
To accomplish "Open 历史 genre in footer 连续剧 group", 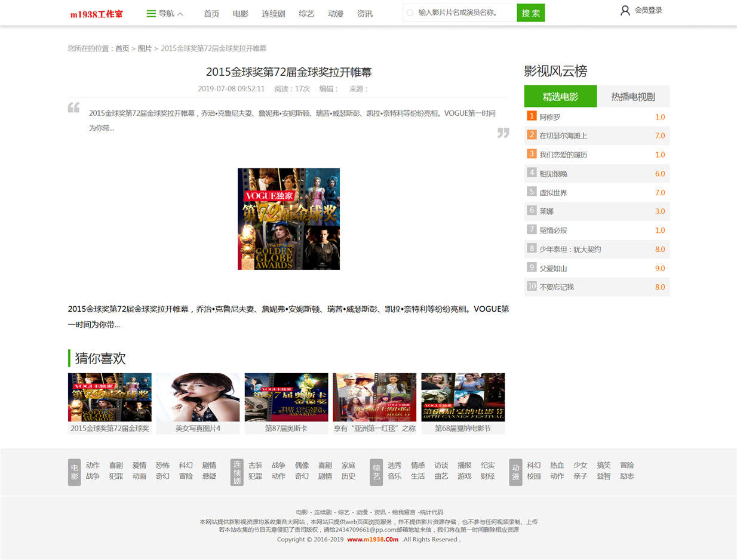I will pyautogui.click(x=348, y=476).
